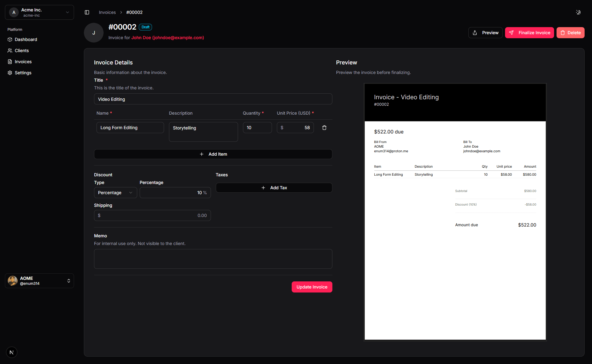
Task: Click the Long Form Editing row in preview table
Action: [455, 174]
